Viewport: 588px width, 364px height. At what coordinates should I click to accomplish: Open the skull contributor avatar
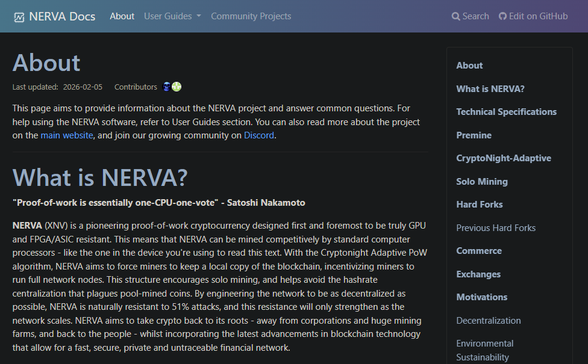(x=167, y=87)
